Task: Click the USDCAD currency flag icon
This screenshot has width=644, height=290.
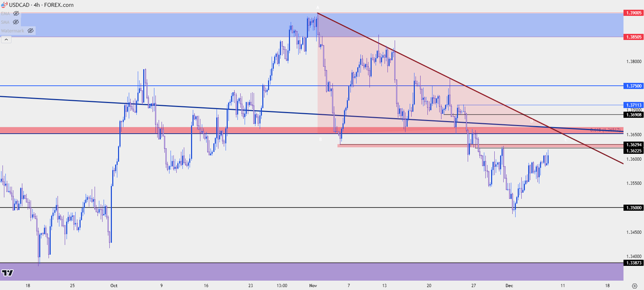Action: click(x=4, y=5)
